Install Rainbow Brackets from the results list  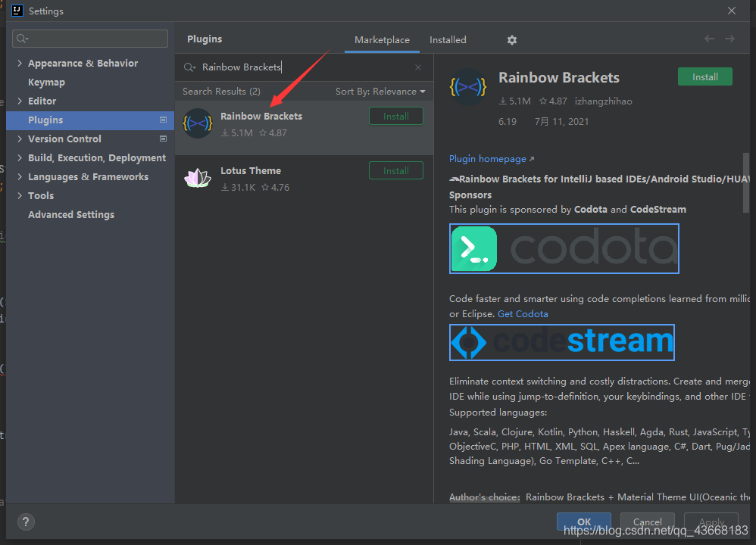396,116
